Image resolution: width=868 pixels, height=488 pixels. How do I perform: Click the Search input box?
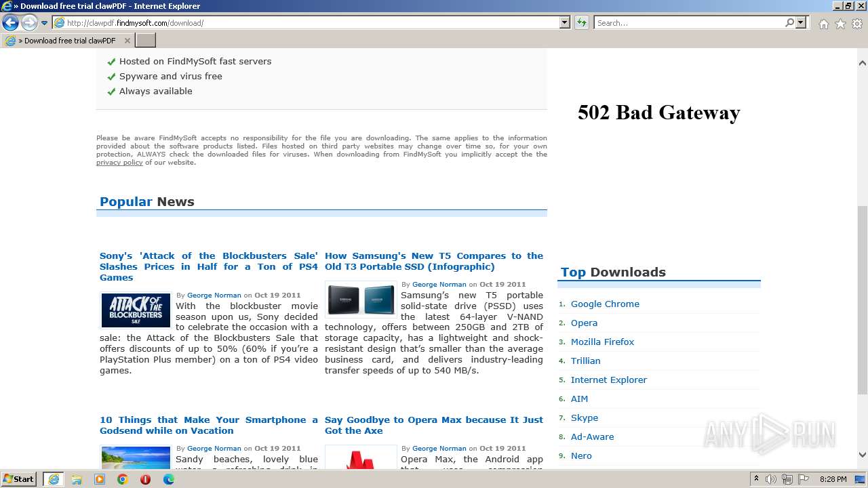pos(689,23)
